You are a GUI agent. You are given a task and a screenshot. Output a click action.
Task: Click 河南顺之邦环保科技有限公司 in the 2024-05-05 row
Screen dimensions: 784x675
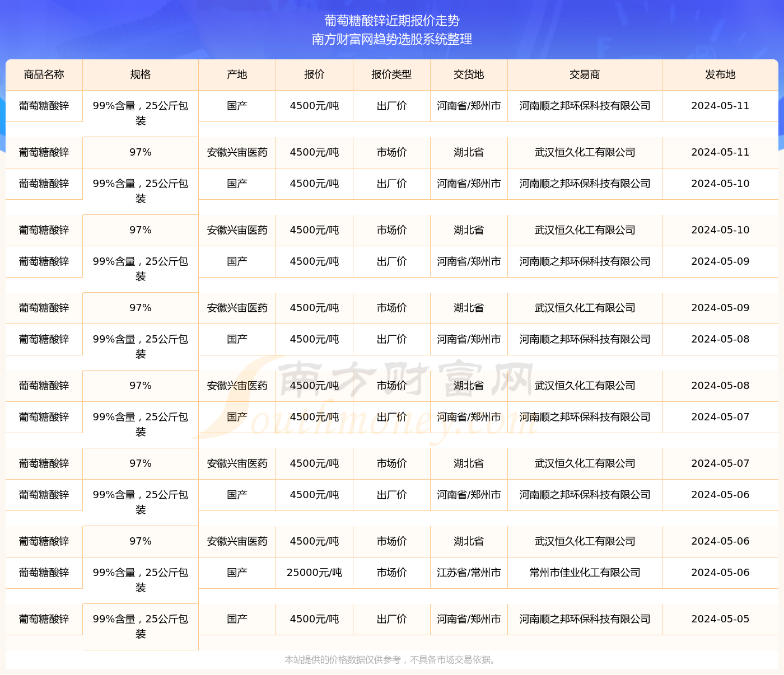click(585, 619)
